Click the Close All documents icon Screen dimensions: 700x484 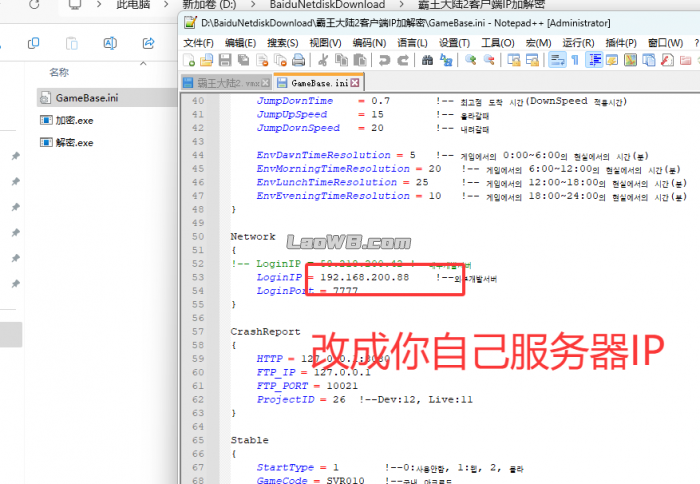280,60
